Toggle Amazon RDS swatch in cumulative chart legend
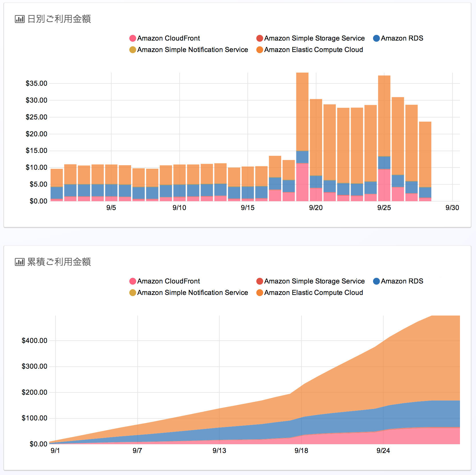The height and width of the screenshot is (475, 476). (x=376, y=281)
